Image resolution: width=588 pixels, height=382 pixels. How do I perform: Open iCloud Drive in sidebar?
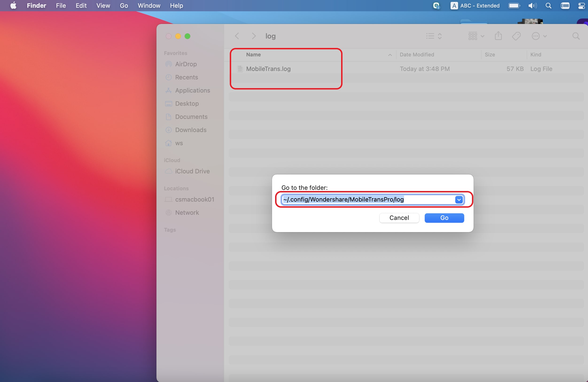pos(192,171)
